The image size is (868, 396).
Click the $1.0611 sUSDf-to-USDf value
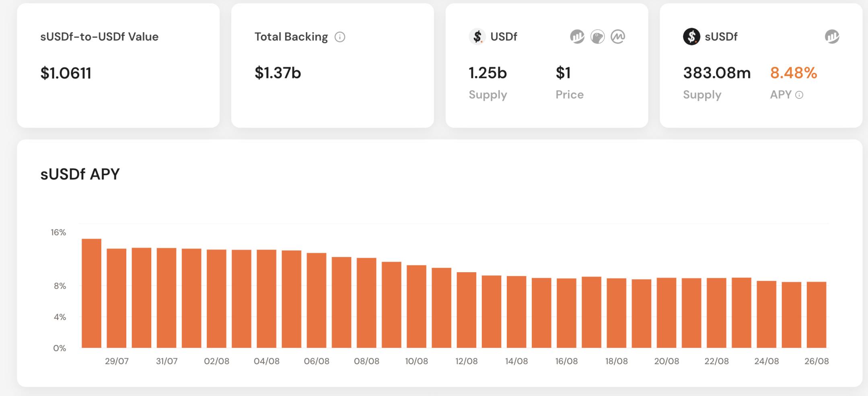pos(66,73)
